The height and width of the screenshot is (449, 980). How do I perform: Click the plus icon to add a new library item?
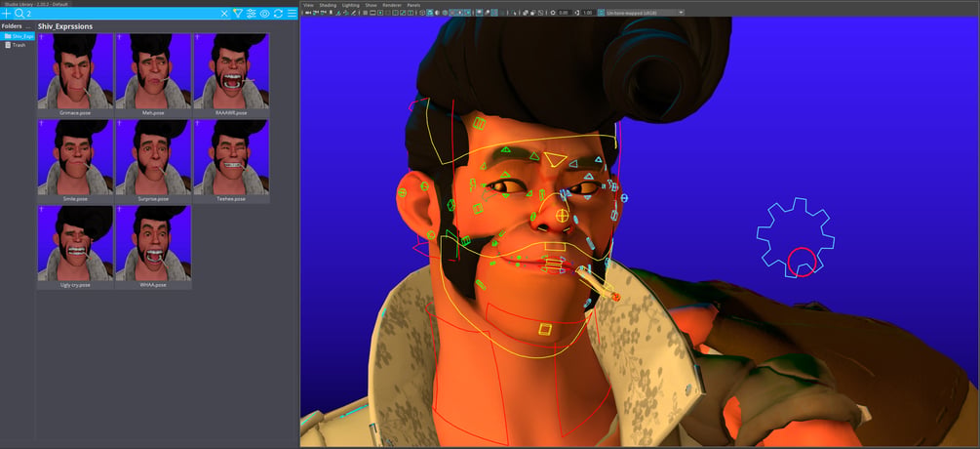pos(6,13)
